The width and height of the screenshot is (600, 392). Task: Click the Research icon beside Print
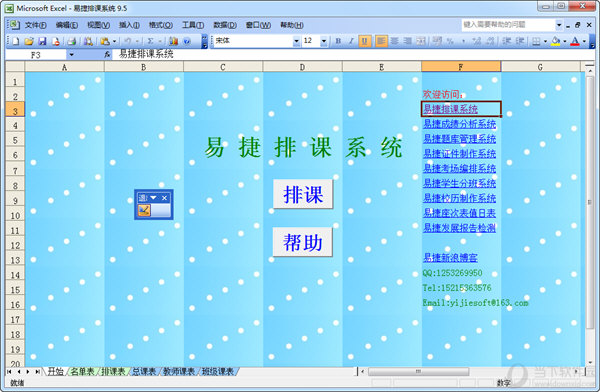tap(88, 41)
